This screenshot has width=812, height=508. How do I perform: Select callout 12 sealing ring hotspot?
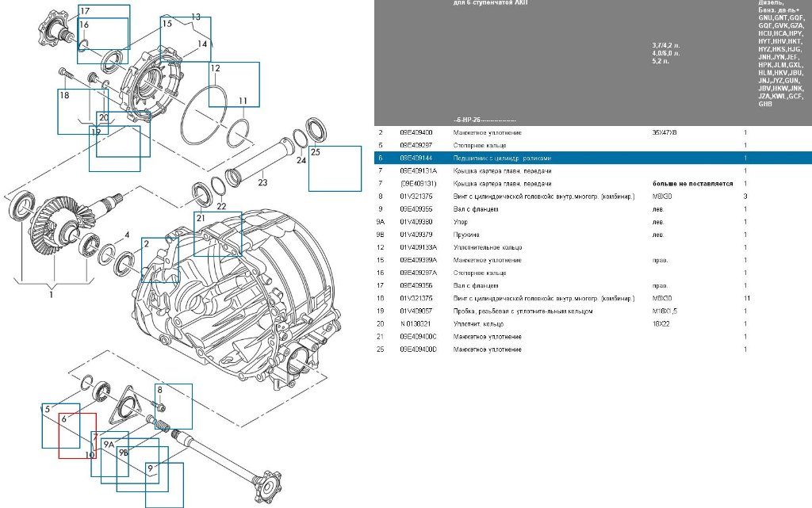[x=234, y=85]
